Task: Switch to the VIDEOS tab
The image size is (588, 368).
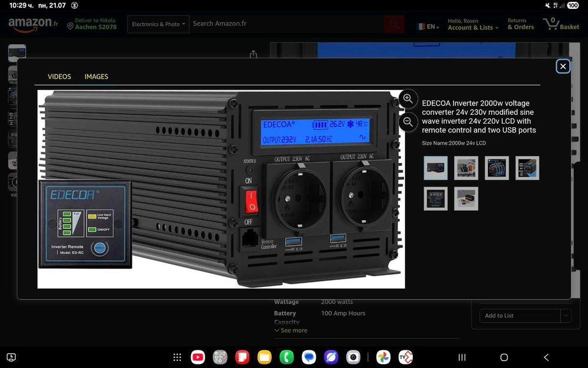Action: 59,77
